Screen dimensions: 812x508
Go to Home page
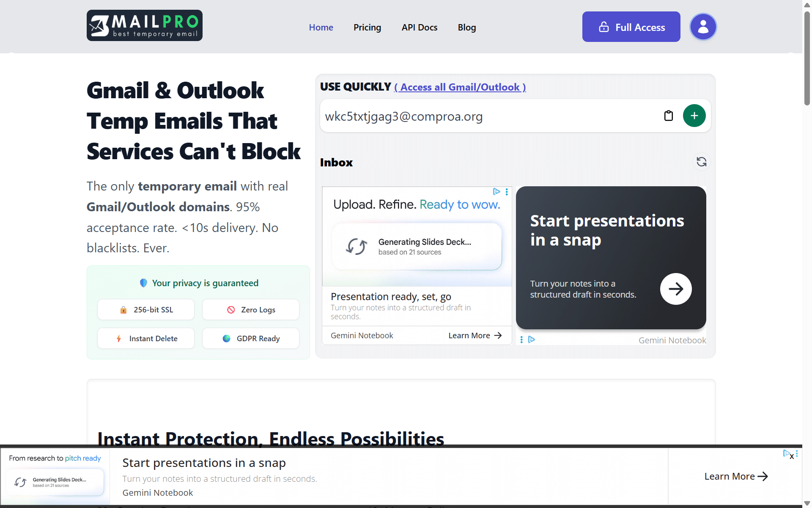click(321, 28)
